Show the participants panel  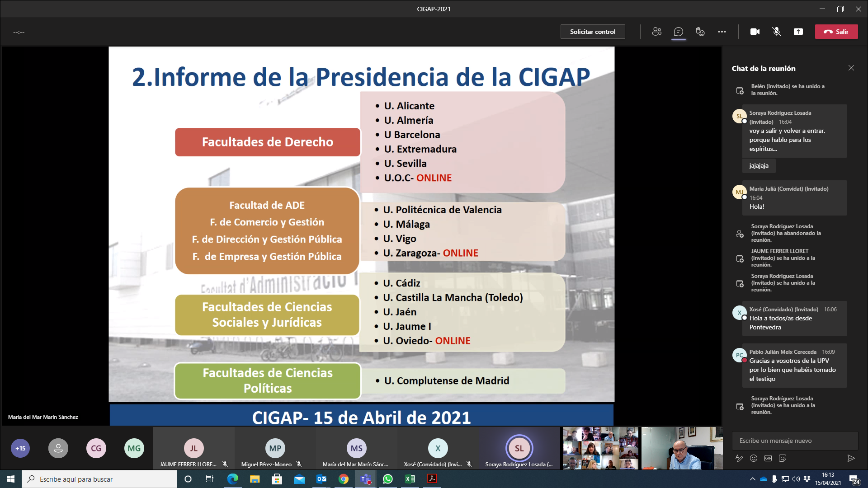[656, 32]
